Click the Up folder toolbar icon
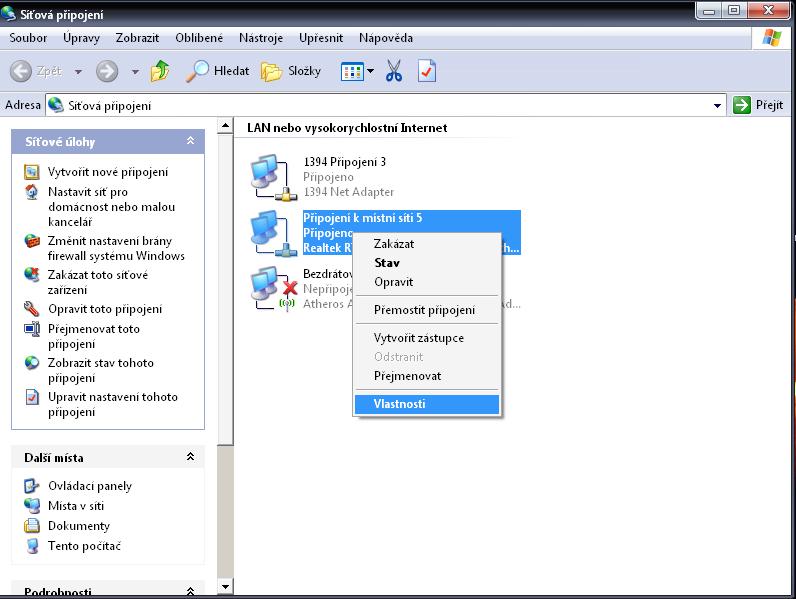The height and width of the screenshot is (599, 796). tap(160, 71)
